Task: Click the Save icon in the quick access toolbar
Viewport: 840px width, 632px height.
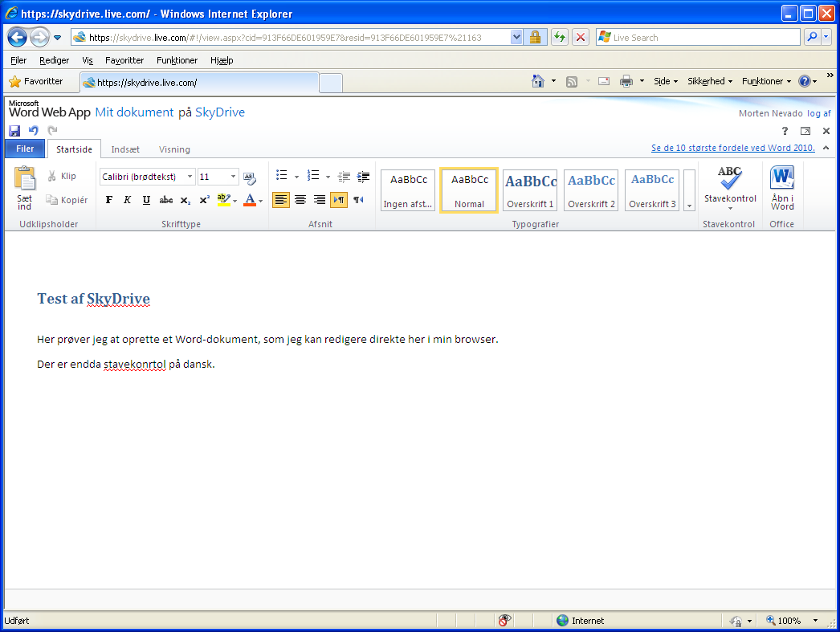Action: (14, 131)
